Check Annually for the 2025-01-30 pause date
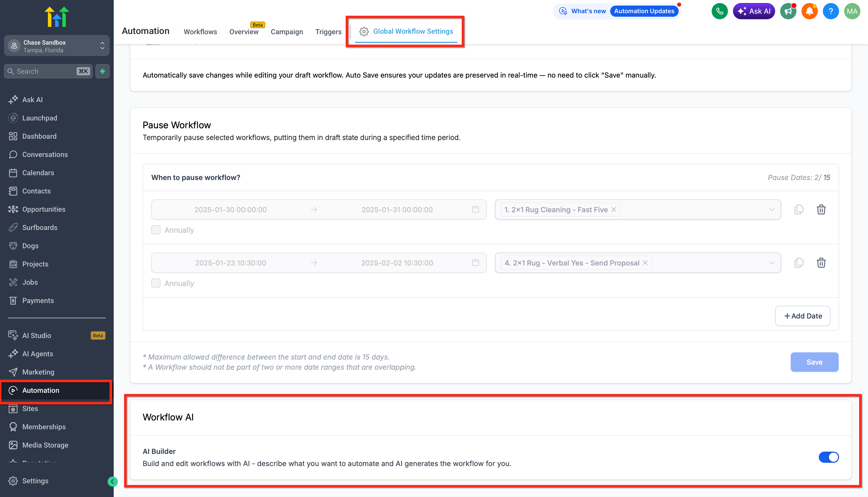The image size is (868, 497). coord(156,230)
